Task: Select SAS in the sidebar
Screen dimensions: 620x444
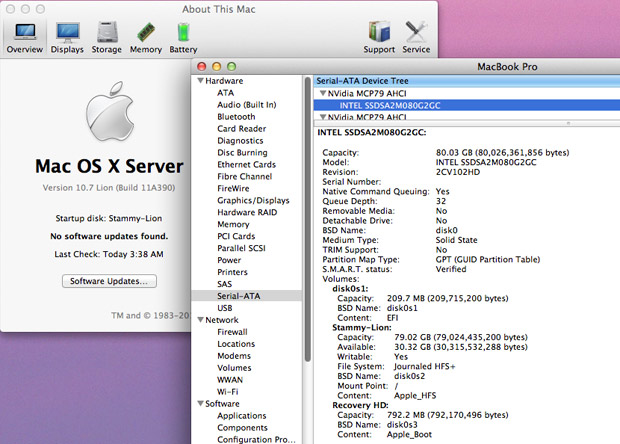Action: click(224, 284)
